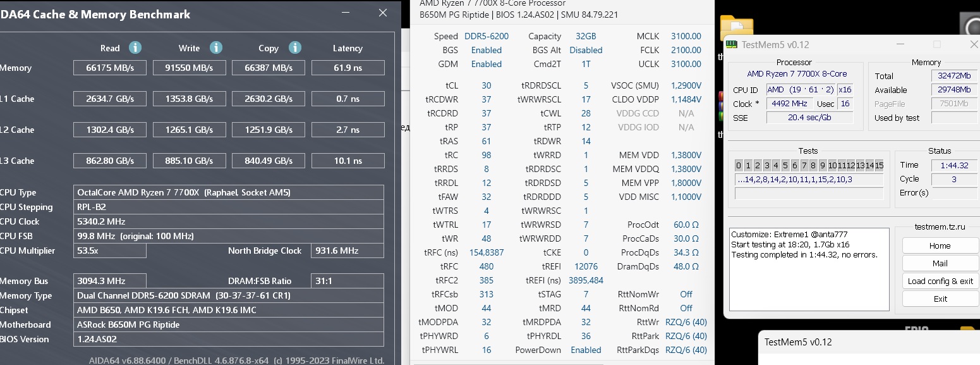Click the Memory Write value 91550 MB/s
This screenshot has height=365, width=980.
[x=189, y=68]
